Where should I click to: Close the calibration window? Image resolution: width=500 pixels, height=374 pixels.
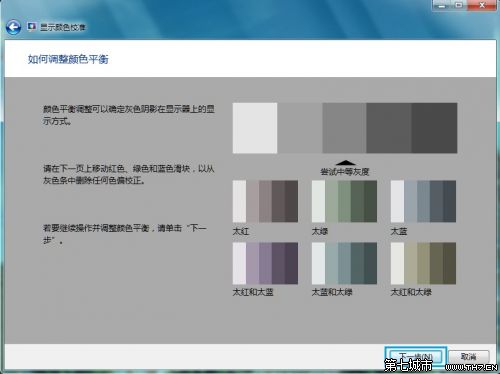[x=482, y=5]
